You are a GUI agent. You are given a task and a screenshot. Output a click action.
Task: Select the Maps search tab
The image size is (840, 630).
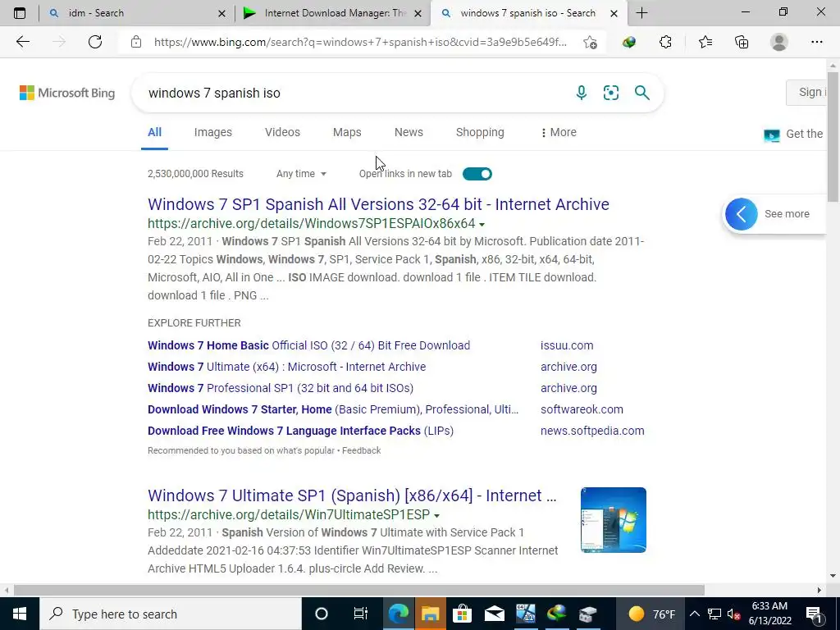[x=347, y=132]
